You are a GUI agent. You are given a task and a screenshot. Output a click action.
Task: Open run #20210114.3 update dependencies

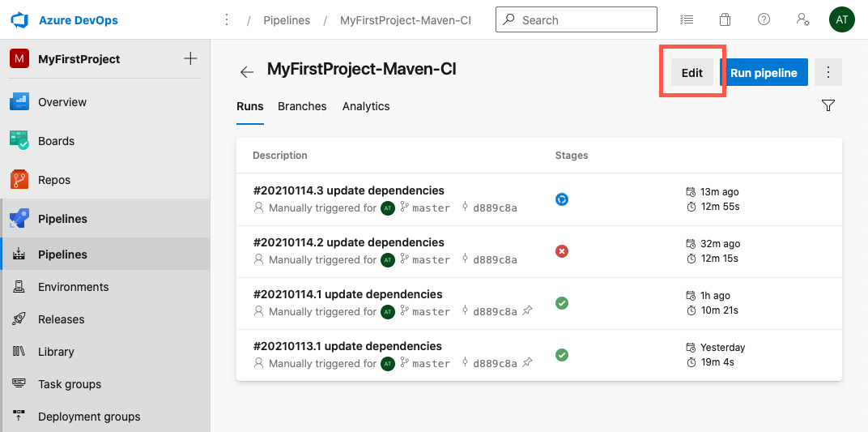(349, 190)
